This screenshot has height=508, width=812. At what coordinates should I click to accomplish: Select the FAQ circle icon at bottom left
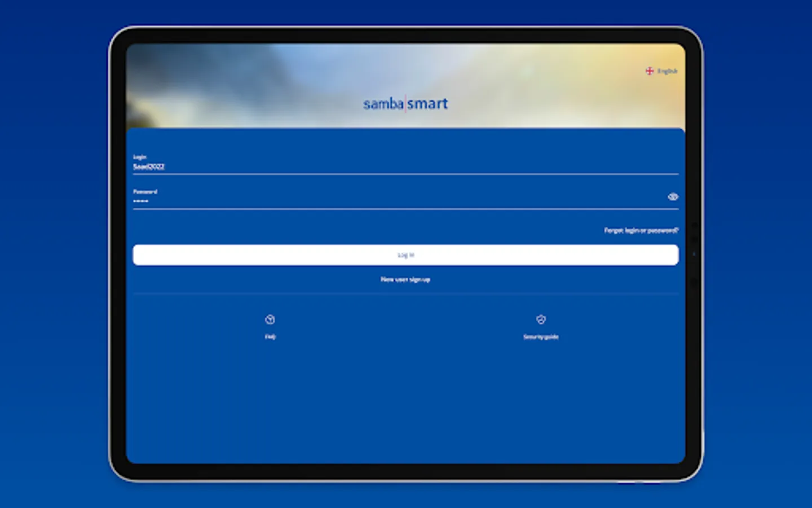(x=270, y=319)
